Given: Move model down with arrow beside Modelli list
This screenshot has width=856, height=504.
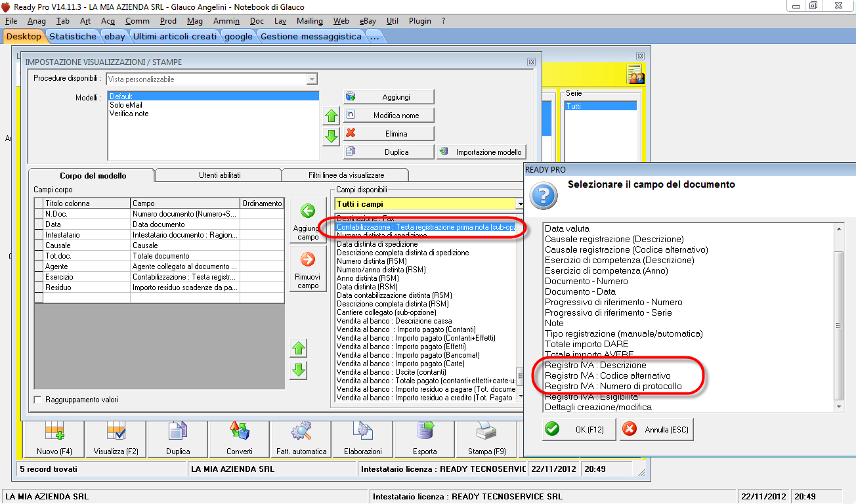Looking at the screenshot, I should click(332, 136).
